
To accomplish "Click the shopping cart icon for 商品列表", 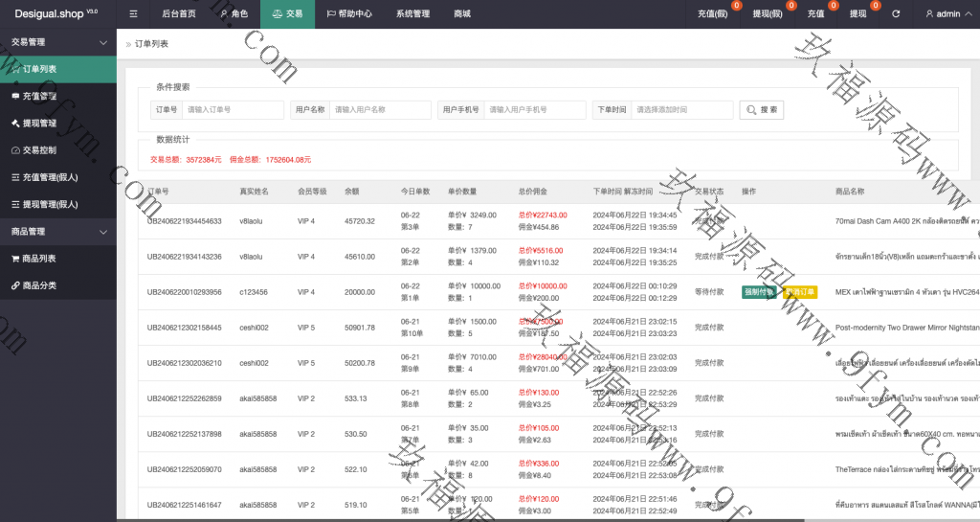I will pos(15,259).
